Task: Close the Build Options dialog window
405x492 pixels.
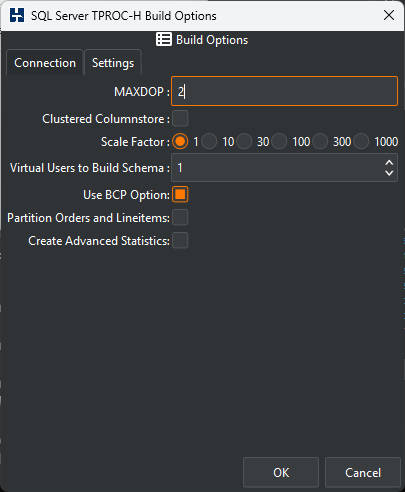Action: 389,15
